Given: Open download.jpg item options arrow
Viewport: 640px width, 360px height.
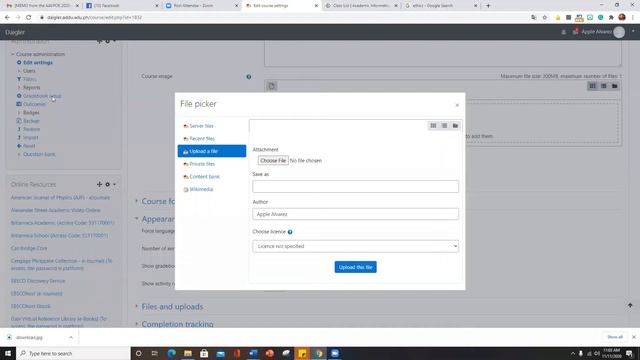Looking at the screenshot, I should (x=71, y=338).
